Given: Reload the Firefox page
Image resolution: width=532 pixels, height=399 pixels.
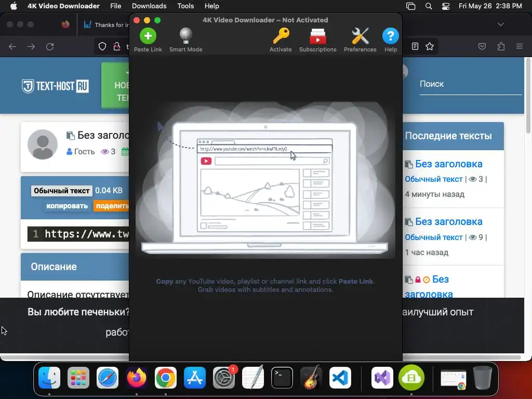Looking at the screenshot, I should point(50,46).
